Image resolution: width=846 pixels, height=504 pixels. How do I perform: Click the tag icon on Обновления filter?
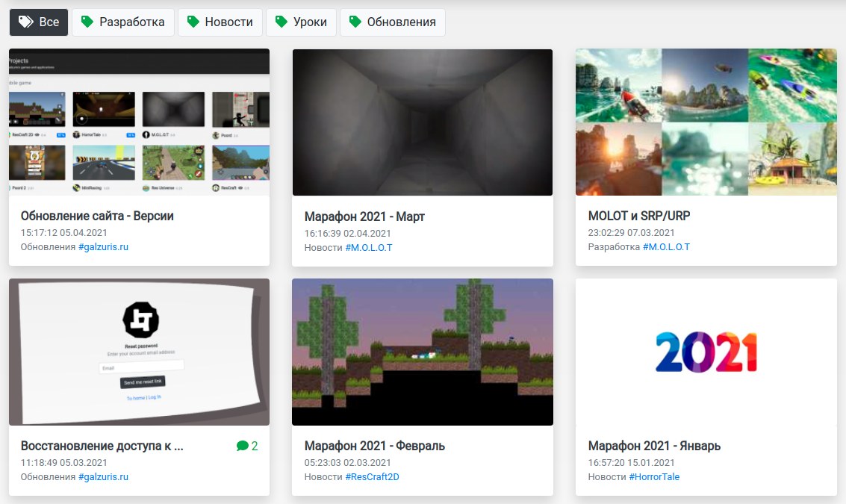[355, 22]
